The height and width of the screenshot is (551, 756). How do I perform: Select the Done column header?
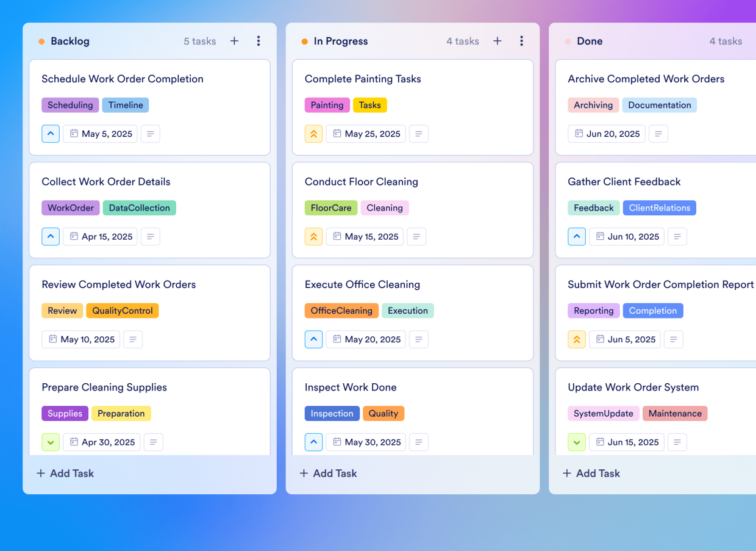590,41
